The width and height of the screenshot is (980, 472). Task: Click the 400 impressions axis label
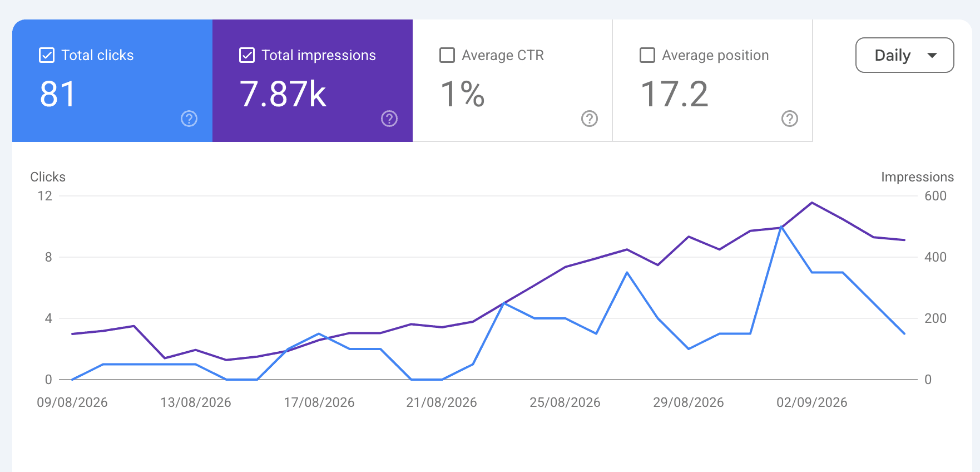936,257
